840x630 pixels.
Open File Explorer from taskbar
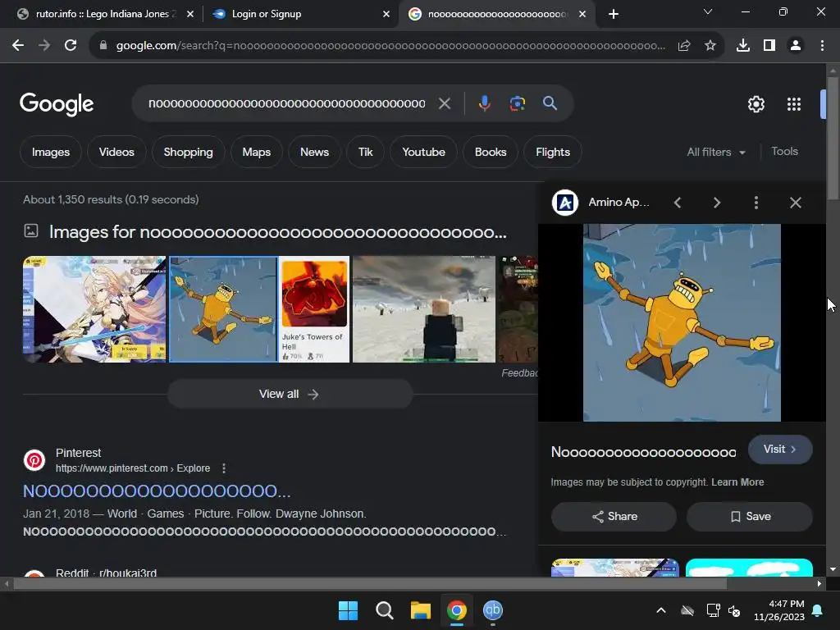[421, 610]
